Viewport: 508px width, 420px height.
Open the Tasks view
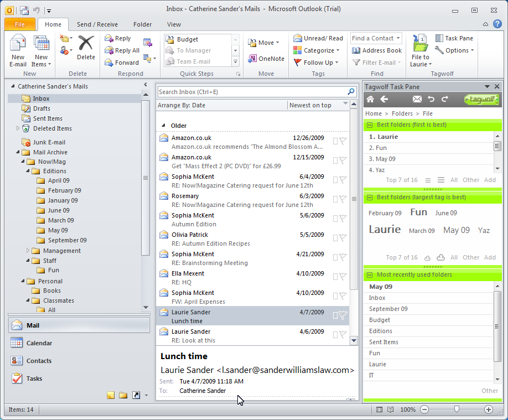pos(79,378)
